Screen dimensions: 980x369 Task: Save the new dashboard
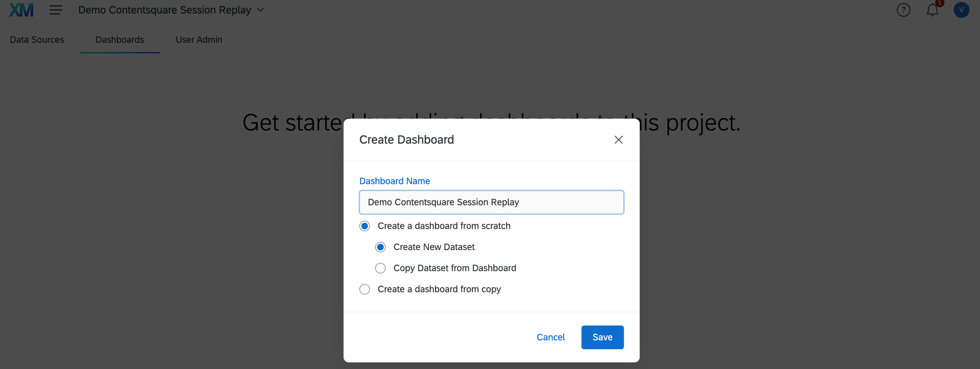tap(602, 337)
